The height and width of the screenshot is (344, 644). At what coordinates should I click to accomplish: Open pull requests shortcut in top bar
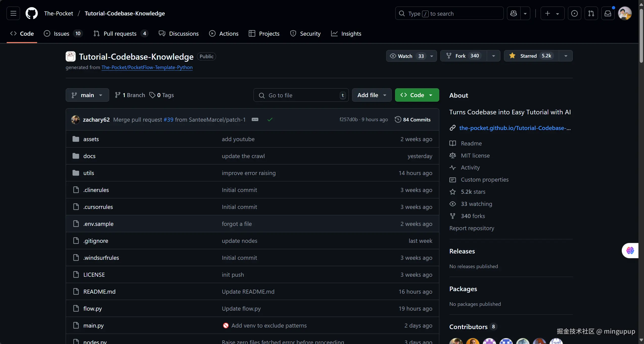tap(591, 13)
